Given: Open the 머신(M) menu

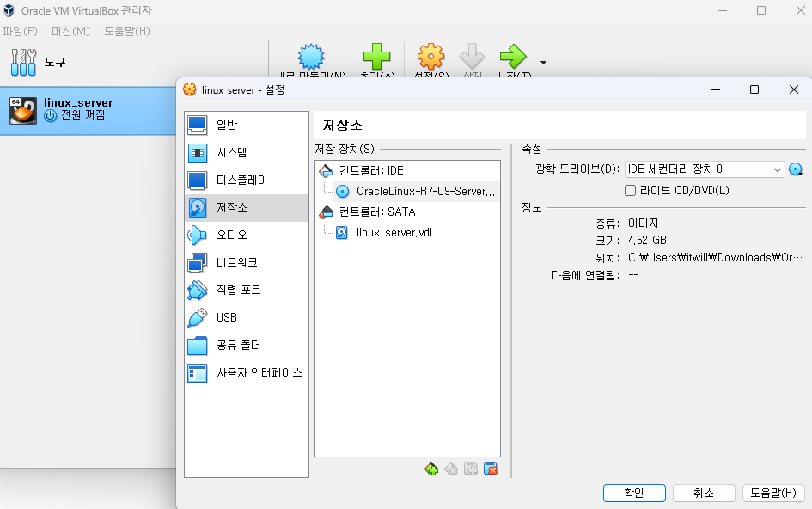Looking at the screenshot, I should pos(71,31).
